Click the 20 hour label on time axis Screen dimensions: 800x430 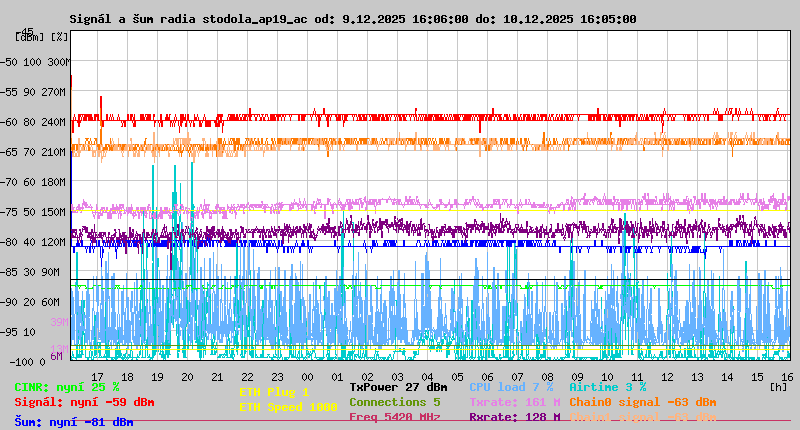(x=187, y=377)
